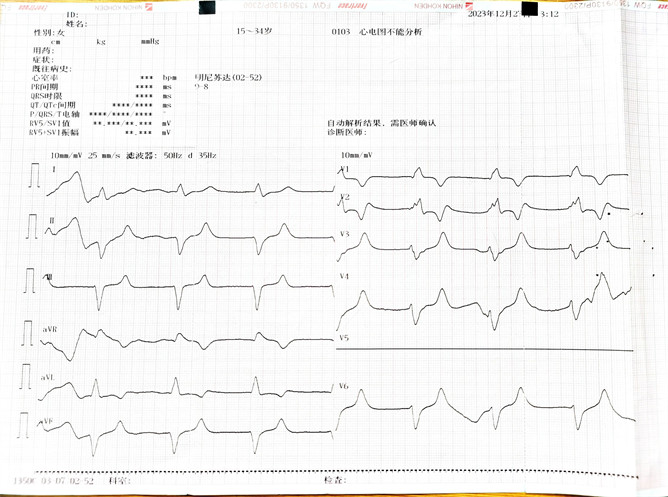Click the "0103 心电图不能分析" result line
This screenshot has height=497, width=668.
click(x=377, y=32)
